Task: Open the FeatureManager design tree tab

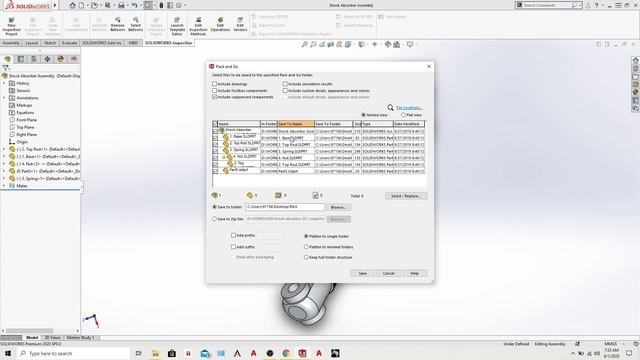Action: [7, 59]
